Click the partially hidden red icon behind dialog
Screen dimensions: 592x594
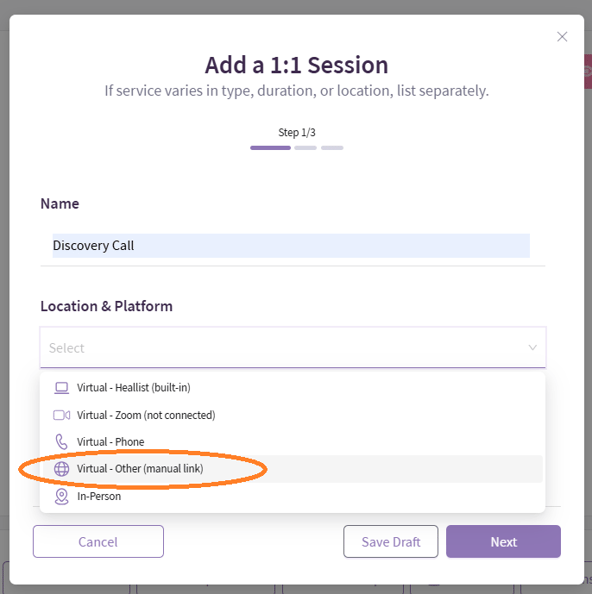(x=587, y=71)
